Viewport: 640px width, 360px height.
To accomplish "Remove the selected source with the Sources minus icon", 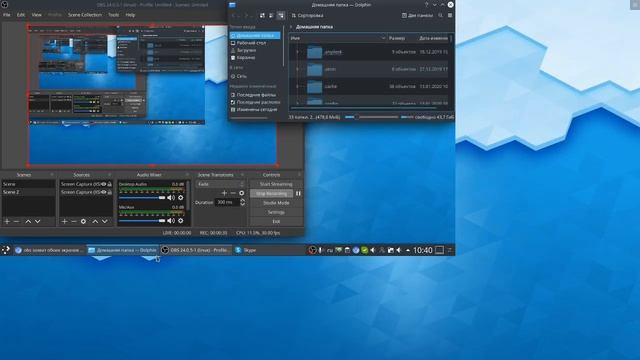I will 74,221.
